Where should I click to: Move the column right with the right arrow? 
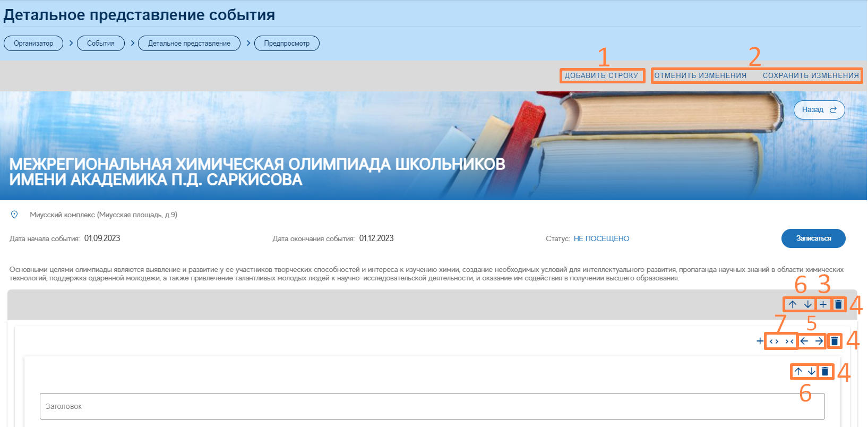pos(819,341)
